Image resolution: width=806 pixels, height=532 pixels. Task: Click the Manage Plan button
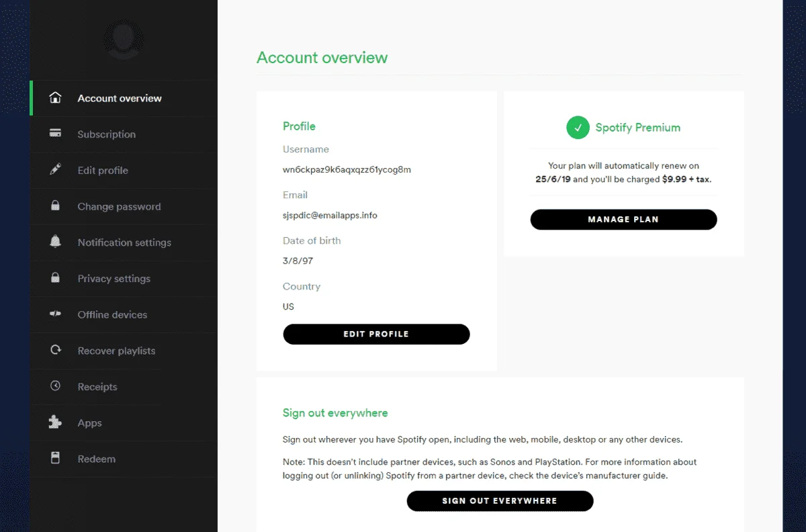623,220
